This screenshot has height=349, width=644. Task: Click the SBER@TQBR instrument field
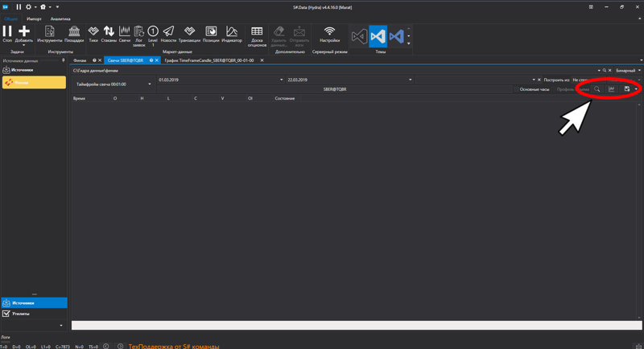pos(335,89)
